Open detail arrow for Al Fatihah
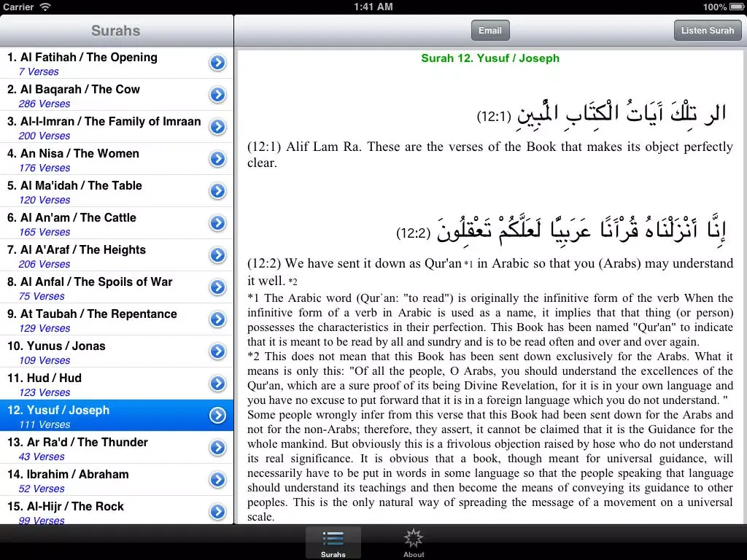Screen dimensions: 747x560 pyautogui.click(x=217, y=63)
